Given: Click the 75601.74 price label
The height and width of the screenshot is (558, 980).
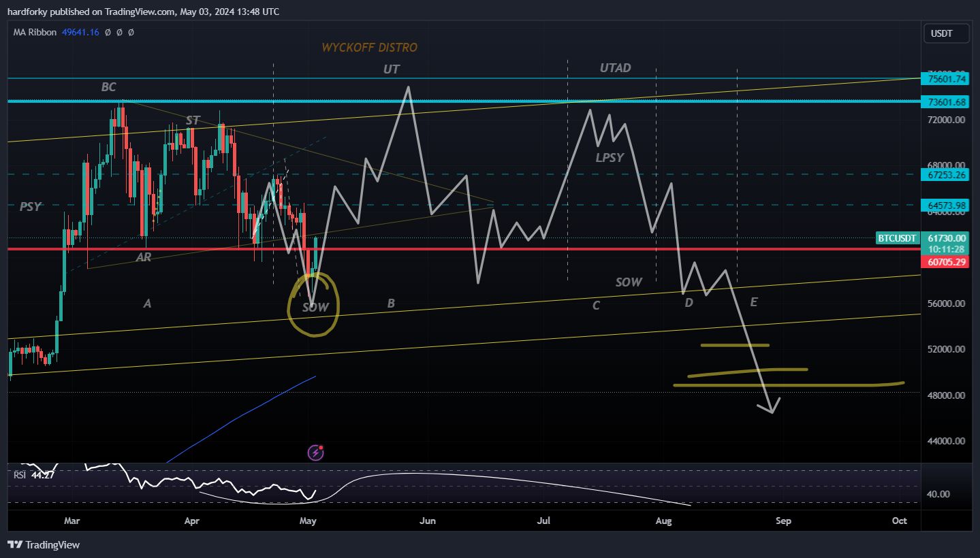Looking at the screenshot, I should tap(945, 79).
